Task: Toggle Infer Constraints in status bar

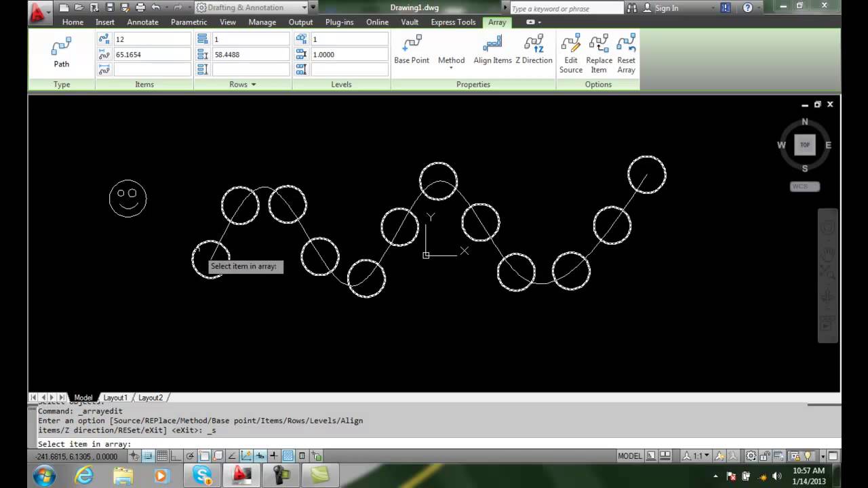Action: tap(136, 456)
